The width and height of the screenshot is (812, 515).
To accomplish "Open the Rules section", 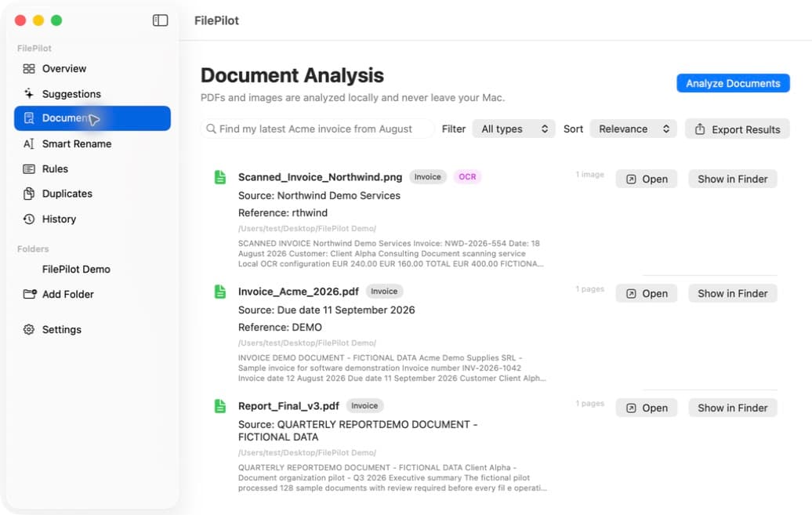I will (x=92, y=169).
